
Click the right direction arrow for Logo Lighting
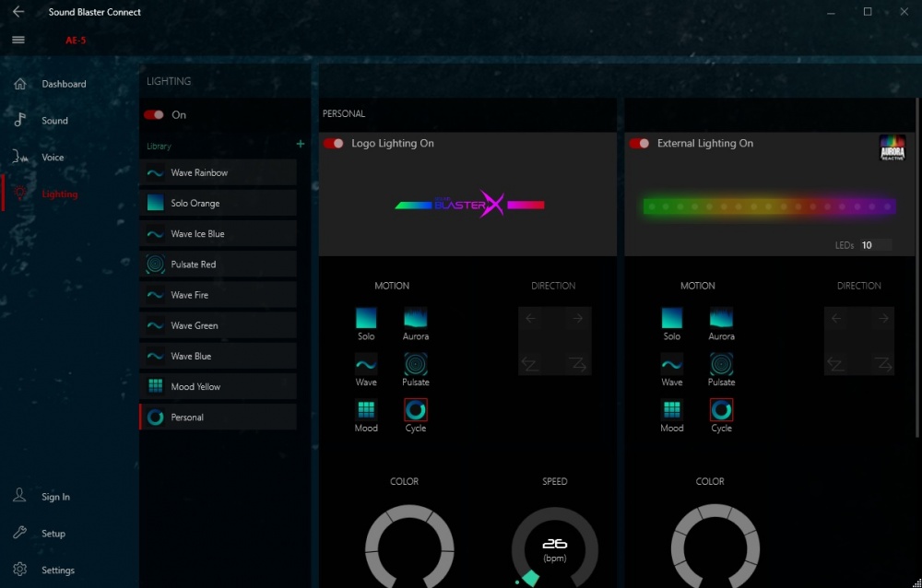[578, 319]
